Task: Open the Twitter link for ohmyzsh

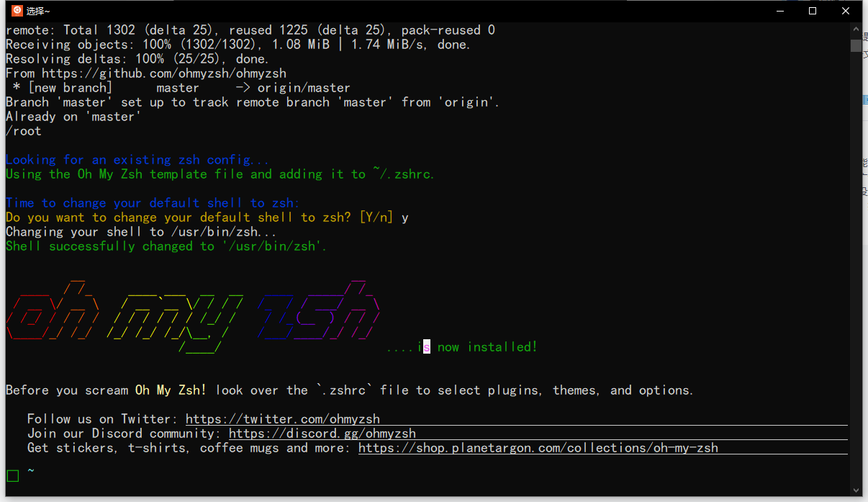Action: [282, 418]
